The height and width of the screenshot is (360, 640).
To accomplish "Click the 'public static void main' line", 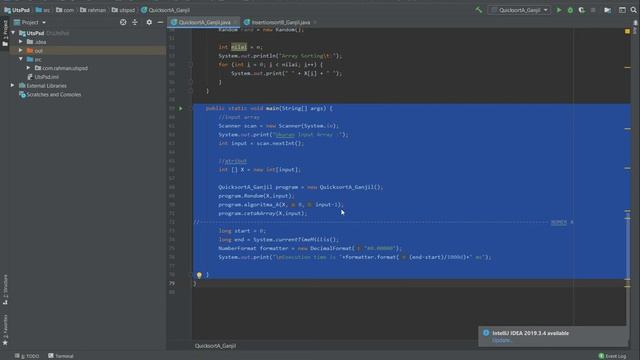I will (269, 108).
